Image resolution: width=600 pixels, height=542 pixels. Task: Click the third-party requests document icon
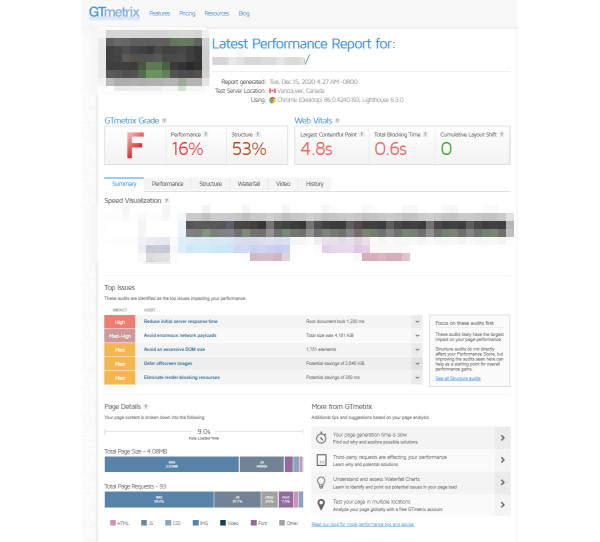click(321, 460)
